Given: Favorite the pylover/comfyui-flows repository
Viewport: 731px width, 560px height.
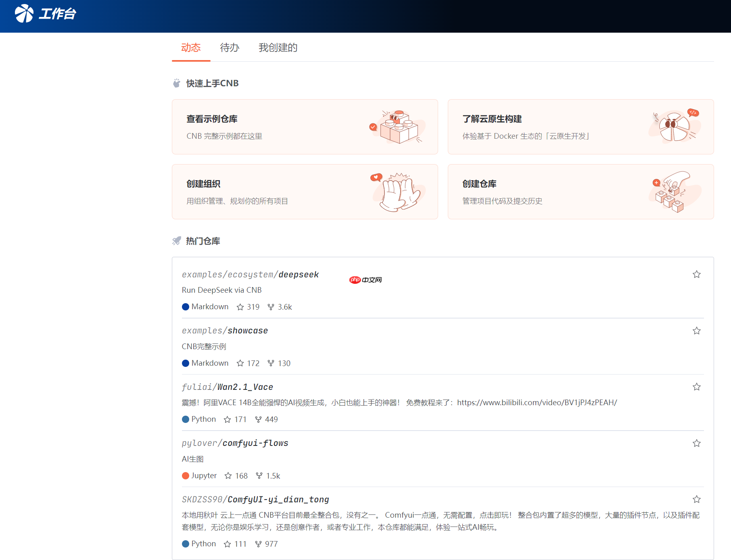Looking at the screenshot, I should click(696, 443).
